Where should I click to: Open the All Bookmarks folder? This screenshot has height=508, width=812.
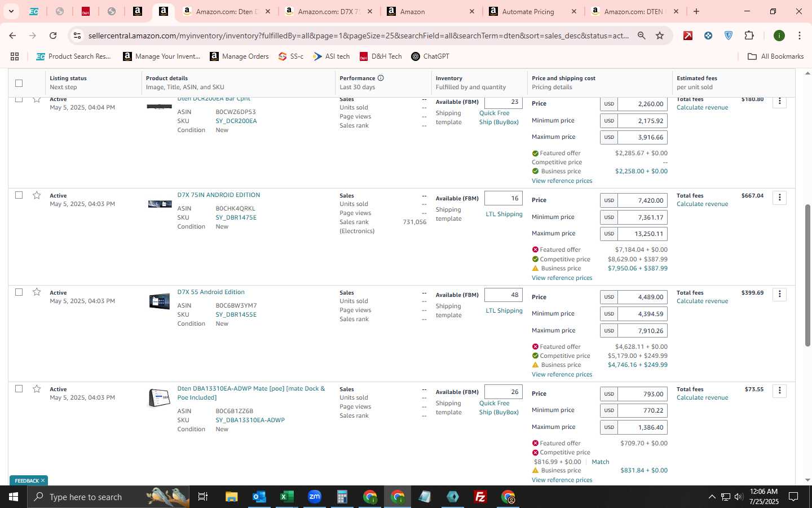pos(775,56)
